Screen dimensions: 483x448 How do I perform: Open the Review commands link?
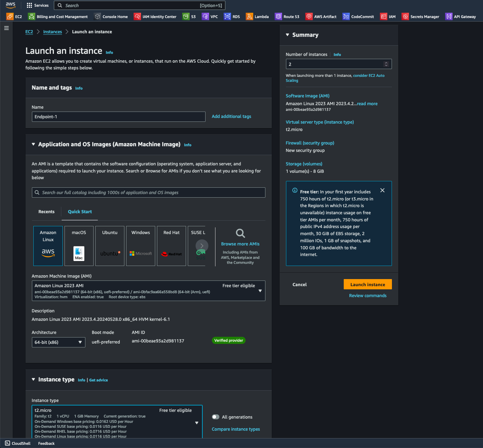[368, 295]
